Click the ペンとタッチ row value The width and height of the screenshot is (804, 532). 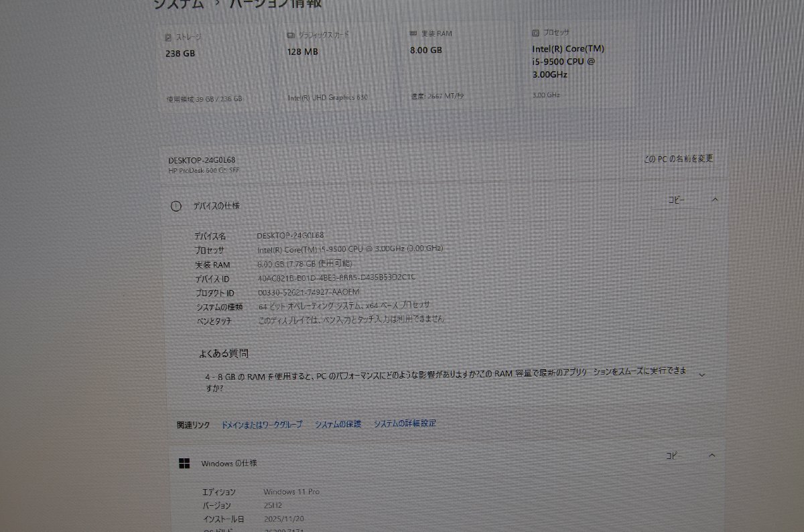(351, 320)
